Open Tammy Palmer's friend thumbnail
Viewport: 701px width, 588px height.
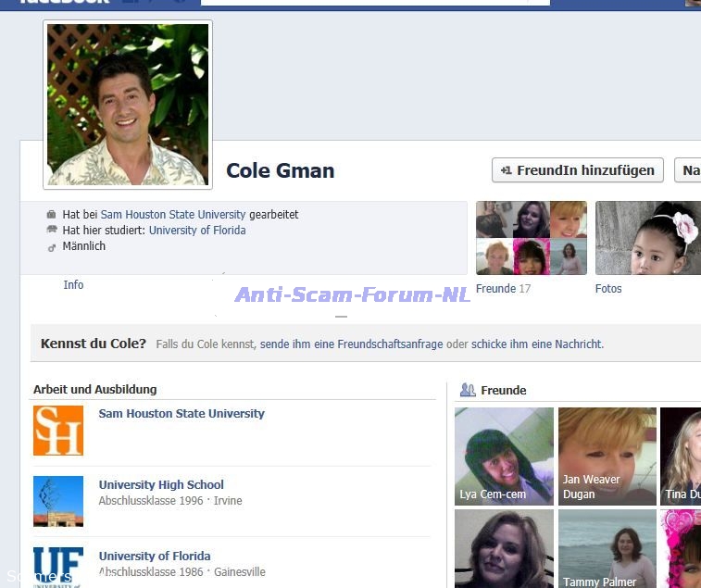coord(607,549)
